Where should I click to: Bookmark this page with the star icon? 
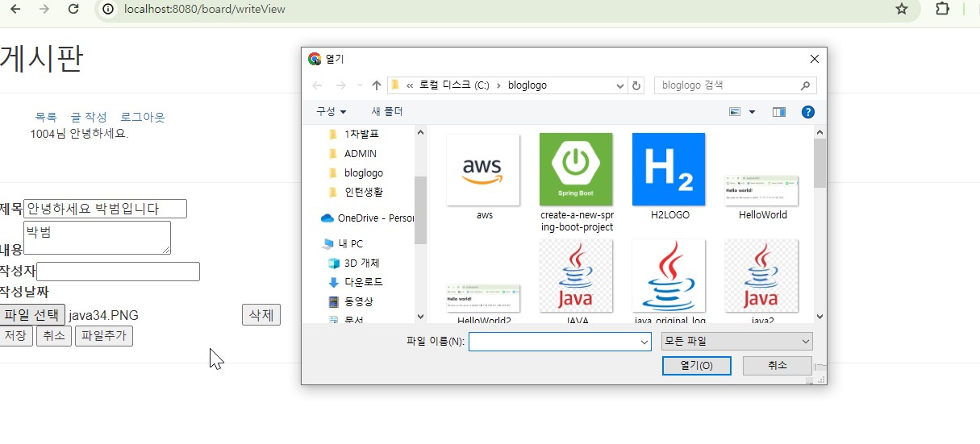[902, 9]
